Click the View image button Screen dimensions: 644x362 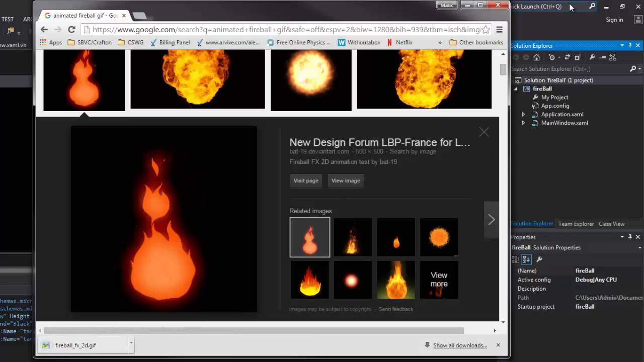(x=346, y=180)
